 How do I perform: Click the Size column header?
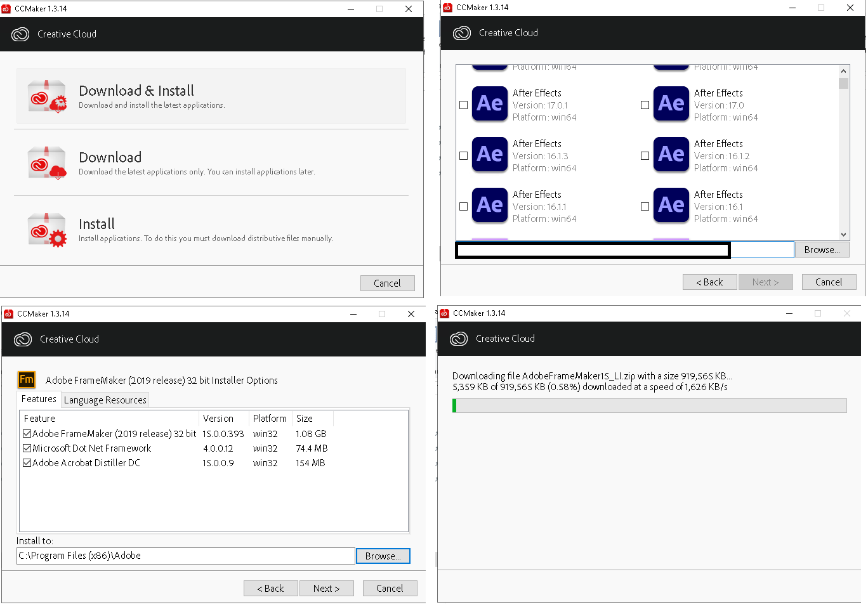coord(313,419)
